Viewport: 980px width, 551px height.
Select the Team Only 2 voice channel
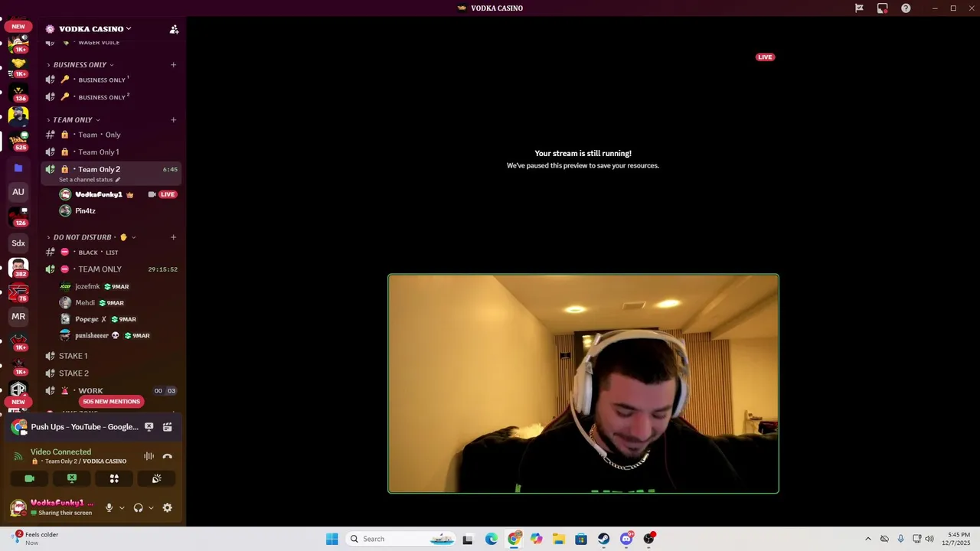click(x=111, y=169)
